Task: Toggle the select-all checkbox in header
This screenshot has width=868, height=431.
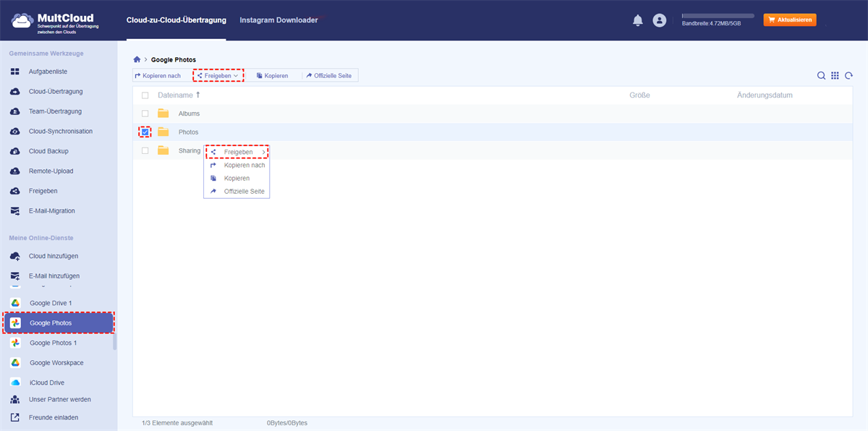Action: pos(145,95)
